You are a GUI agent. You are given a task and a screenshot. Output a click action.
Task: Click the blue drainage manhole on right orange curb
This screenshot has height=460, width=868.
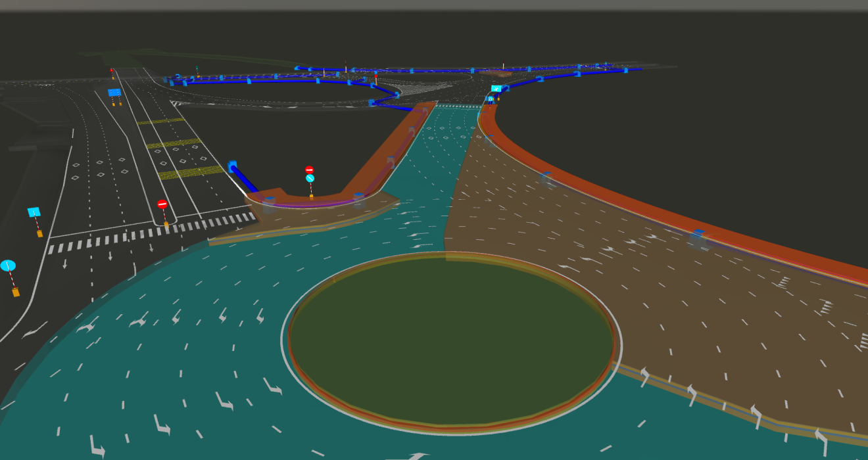(699, 233)
